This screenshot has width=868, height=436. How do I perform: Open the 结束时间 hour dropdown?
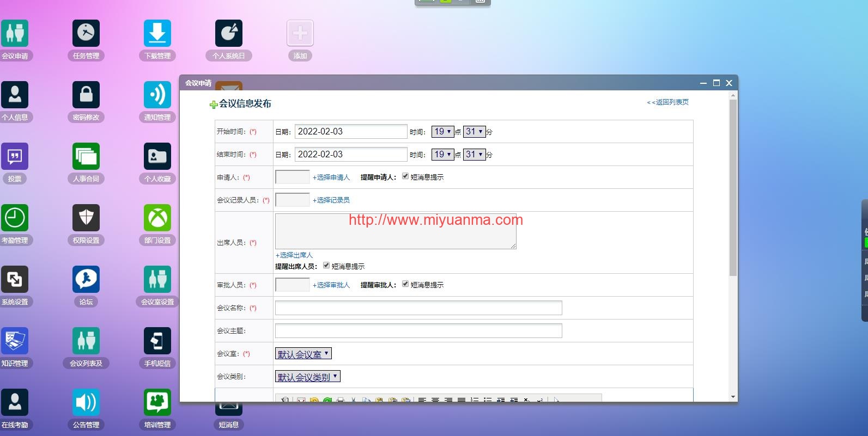tap(442, 155)
